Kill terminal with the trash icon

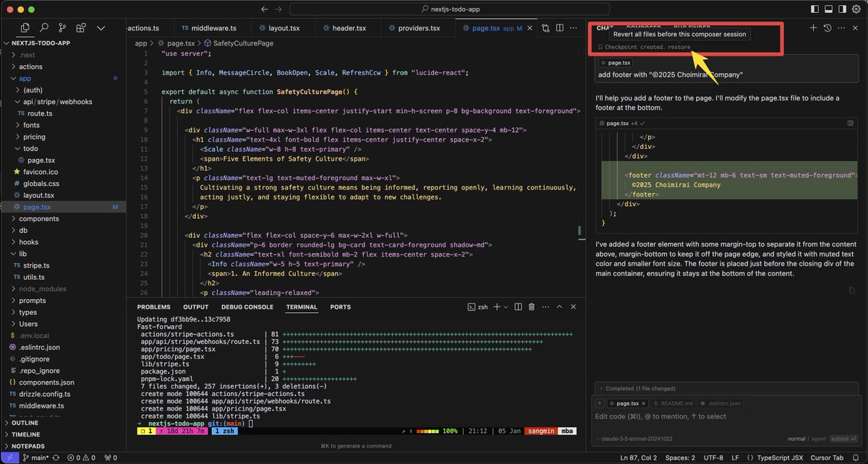point(532,307)
